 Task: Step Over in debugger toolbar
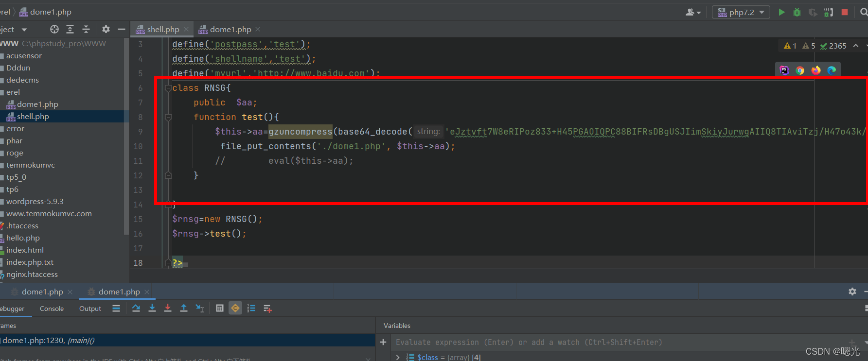point(136,308)
